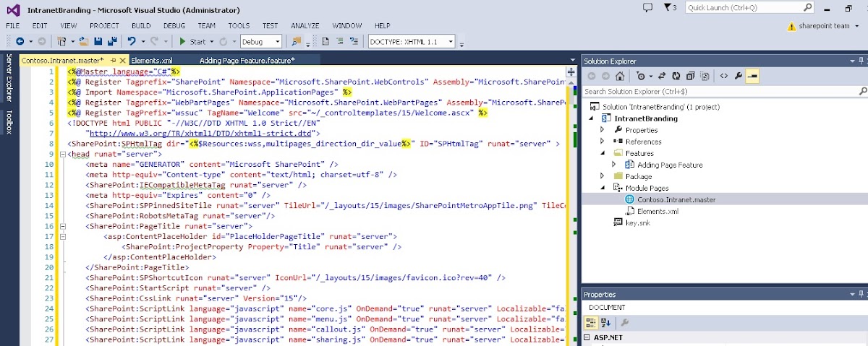Screen dimensions: 868x346
Task: Switch to the Elements.xml editor tab
Action: click(x=152, y=61)
